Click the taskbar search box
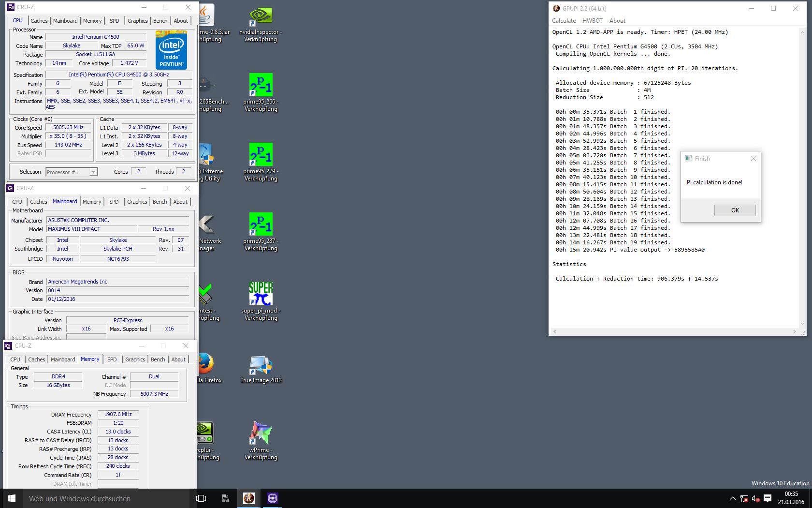The image size is (812, 508). [106, 498]
